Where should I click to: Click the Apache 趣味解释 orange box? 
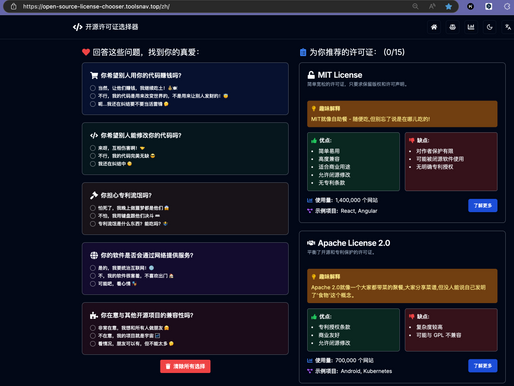coord(402,286)
